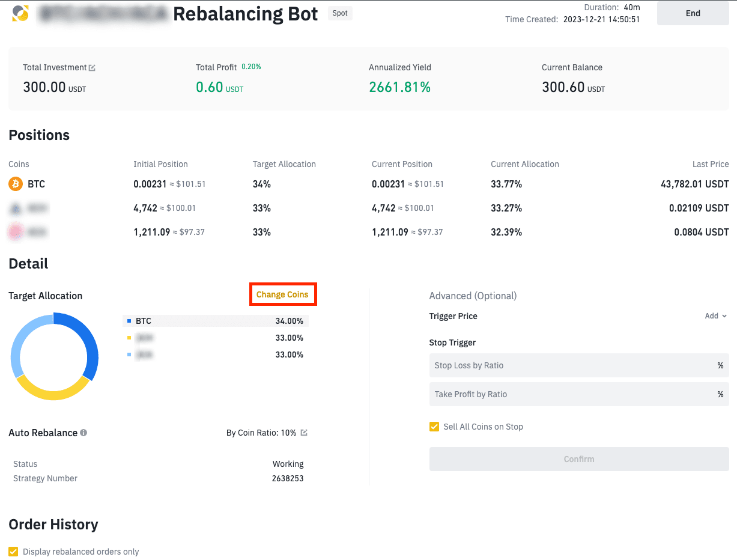This screenshot has height=560, width=737.
Task: Click the 0.02109 USDT last price
Action: point(699,208)
